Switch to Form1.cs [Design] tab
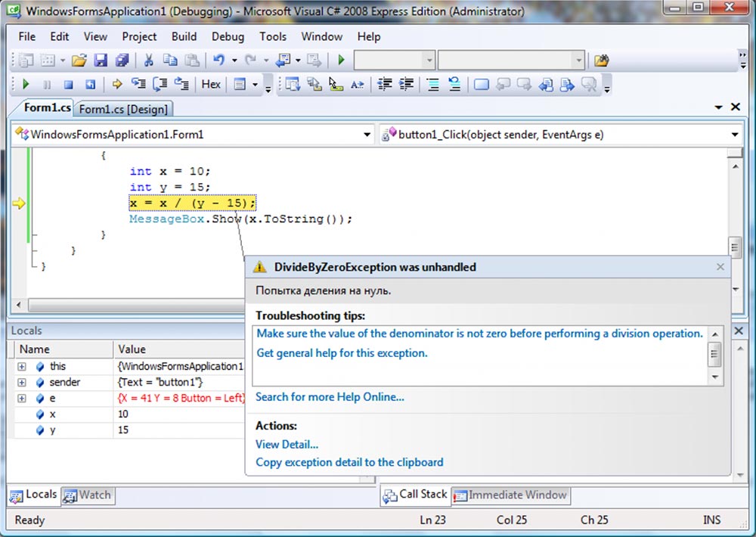This screenshot has width=756, height=537. pyautogui.click(x=123, y=109)
